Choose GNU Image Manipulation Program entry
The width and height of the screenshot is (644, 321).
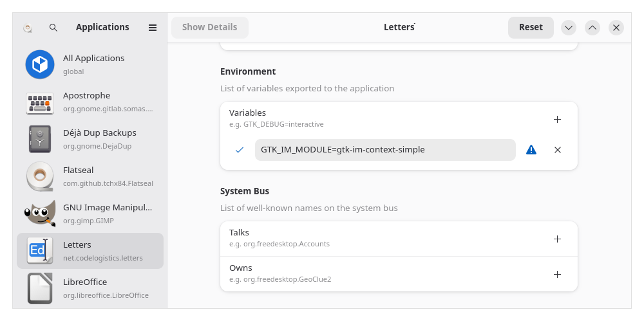[x=90, y=214]
